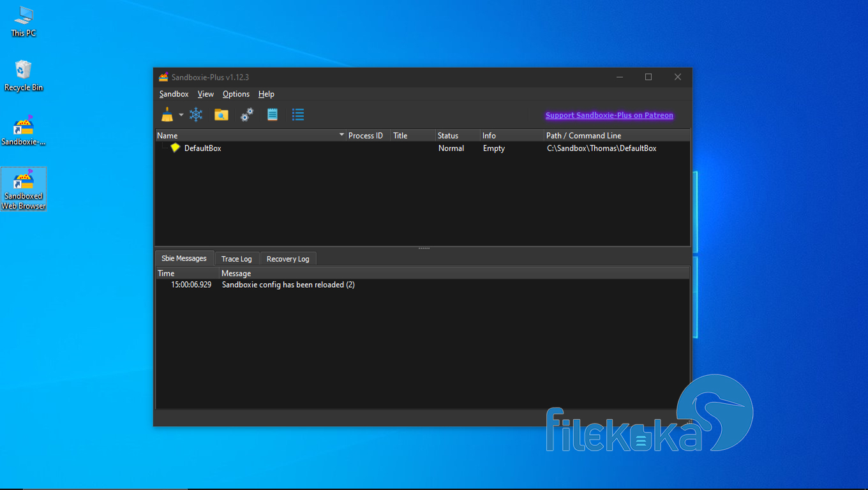Sort by Process ID column header
Viewport: 868px width, 490px height.
[x=369, y=135]
